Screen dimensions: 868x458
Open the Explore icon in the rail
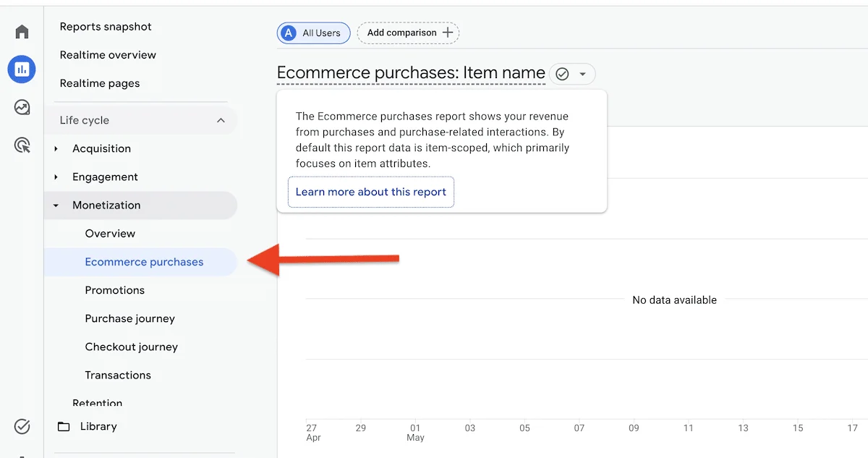pos(22,107)
